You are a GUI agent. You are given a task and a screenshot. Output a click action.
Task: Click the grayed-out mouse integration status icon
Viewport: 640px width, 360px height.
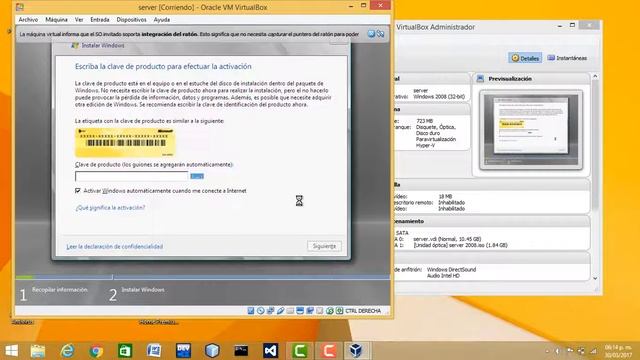[320, 311]
